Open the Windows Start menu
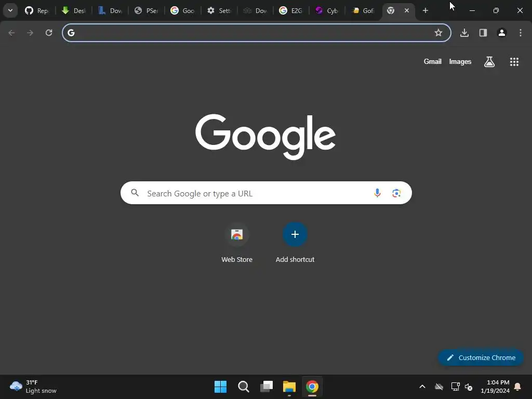Viewport: 532px width, 399px height. click(x=220, y=387)
